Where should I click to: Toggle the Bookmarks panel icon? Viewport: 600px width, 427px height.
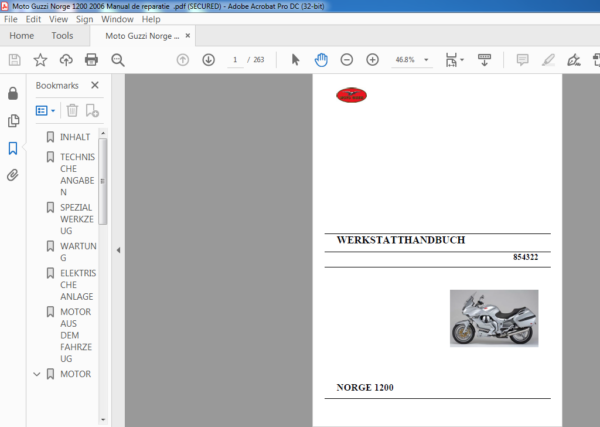tap(13, 148)
